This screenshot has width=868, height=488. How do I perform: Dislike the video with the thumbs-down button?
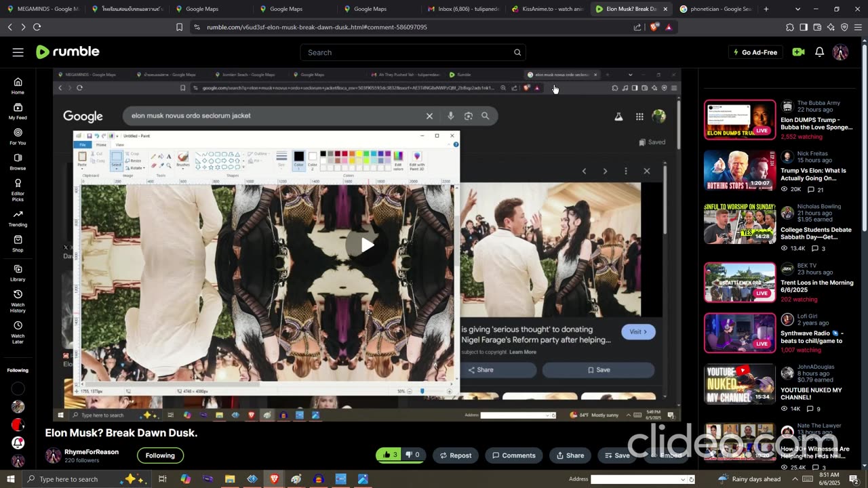pos(413,455)
